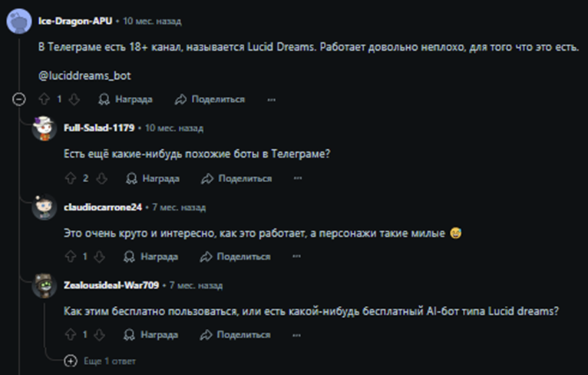Give award to Zealousideal-War709's reply
Image resolution: width=588 pixels, height=375 pixels.
click(151, 335)
